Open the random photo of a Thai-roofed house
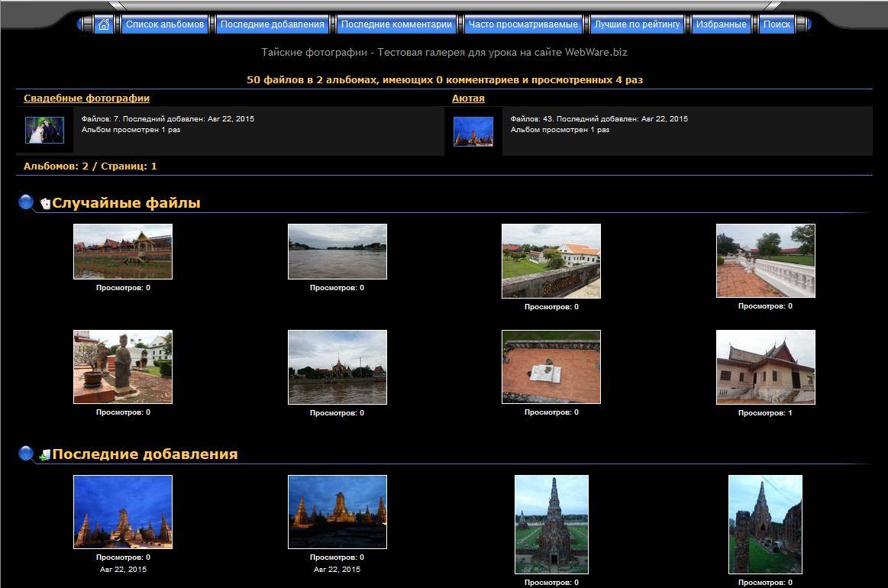 (x=766, y=367)
